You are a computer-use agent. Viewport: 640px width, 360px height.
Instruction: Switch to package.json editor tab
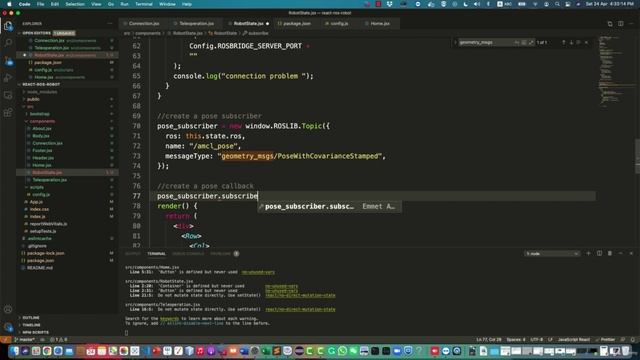(296, 24)
